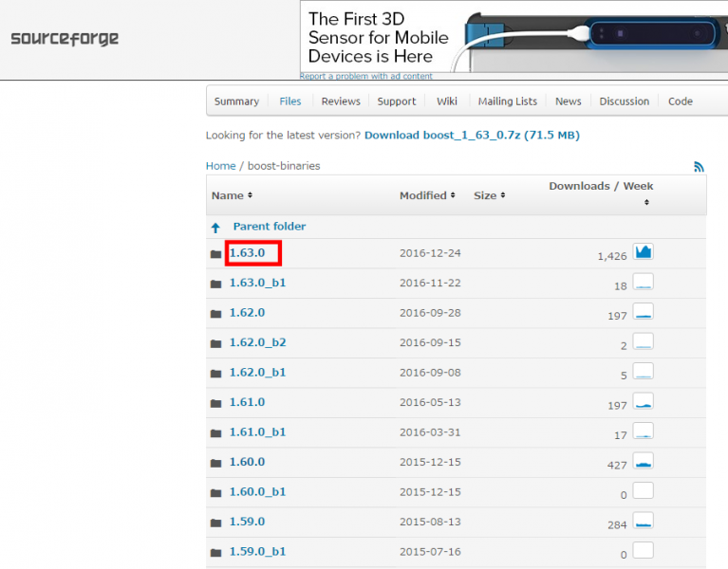Sort file list by Modified date
728x569 pixels.
427,195
